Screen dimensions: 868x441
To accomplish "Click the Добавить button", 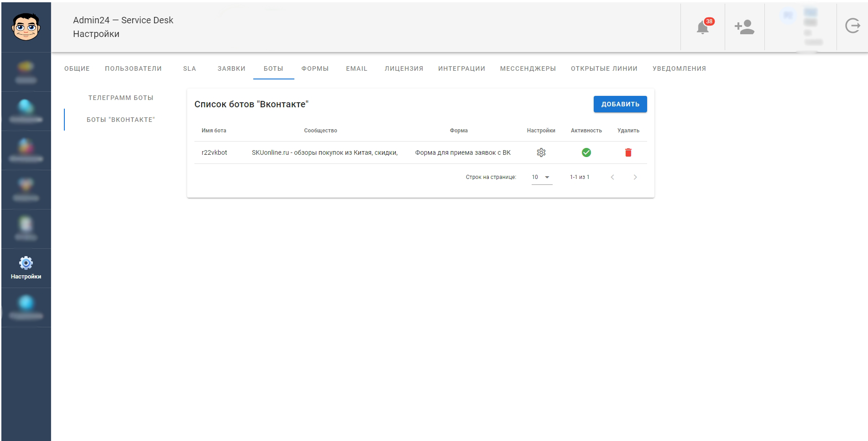I will click(620, 104).
